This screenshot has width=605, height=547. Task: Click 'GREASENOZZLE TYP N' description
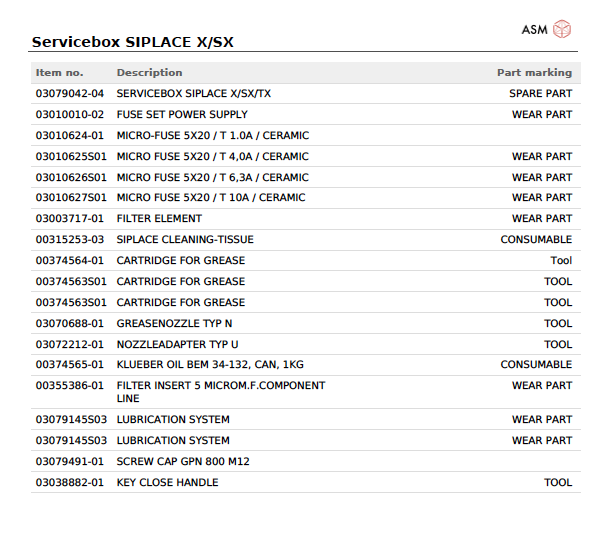coord(174,324)
